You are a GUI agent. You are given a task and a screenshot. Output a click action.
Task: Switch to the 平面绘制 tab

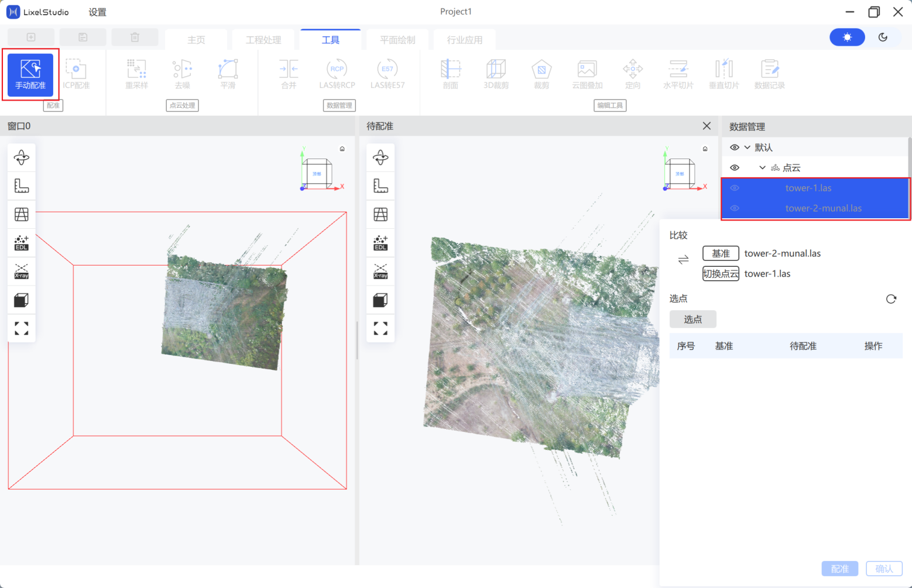tap(397, 40)
